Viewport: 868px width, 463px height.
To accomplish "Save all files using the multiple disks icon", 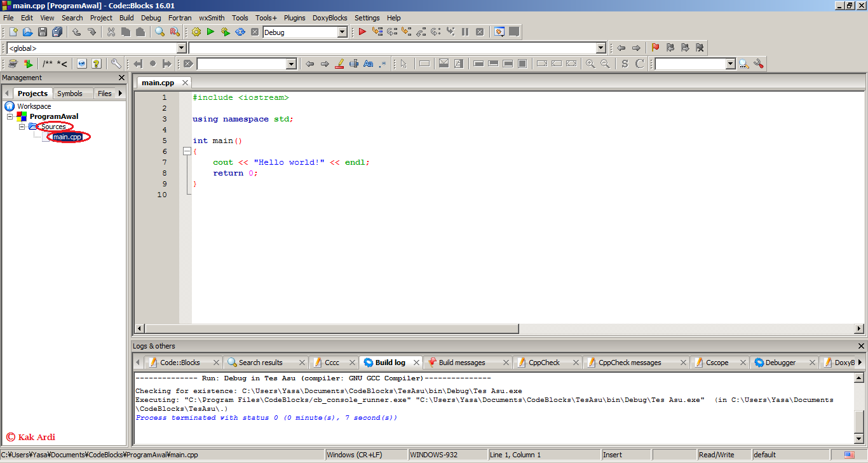I will pos(57,31).
